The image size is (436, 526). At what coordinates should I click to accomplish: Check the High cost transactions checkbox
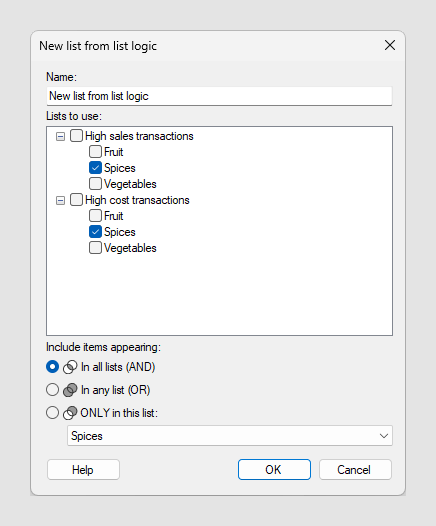(76, 200)
